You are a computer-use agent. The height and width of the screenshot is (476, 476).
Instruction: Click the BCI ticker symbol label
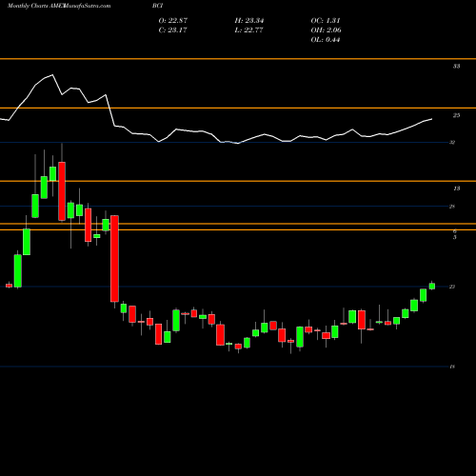point(158,6)
